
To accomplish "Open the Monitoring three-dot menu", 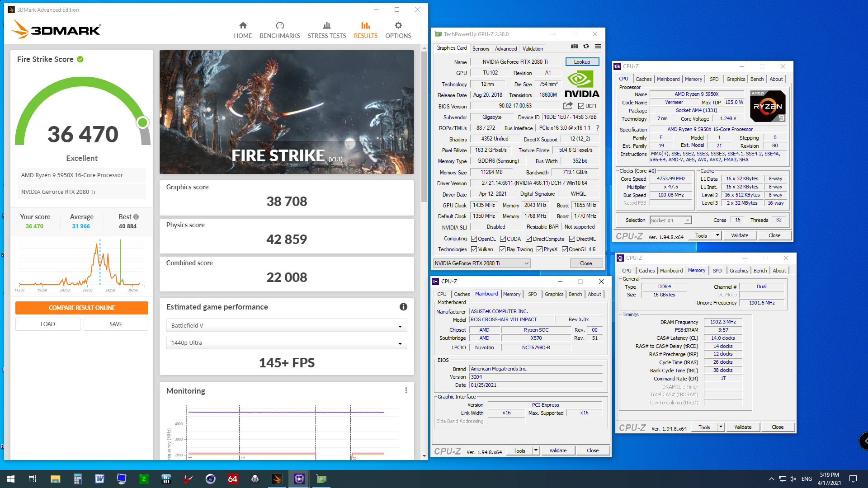I will (x=406, y=390).
